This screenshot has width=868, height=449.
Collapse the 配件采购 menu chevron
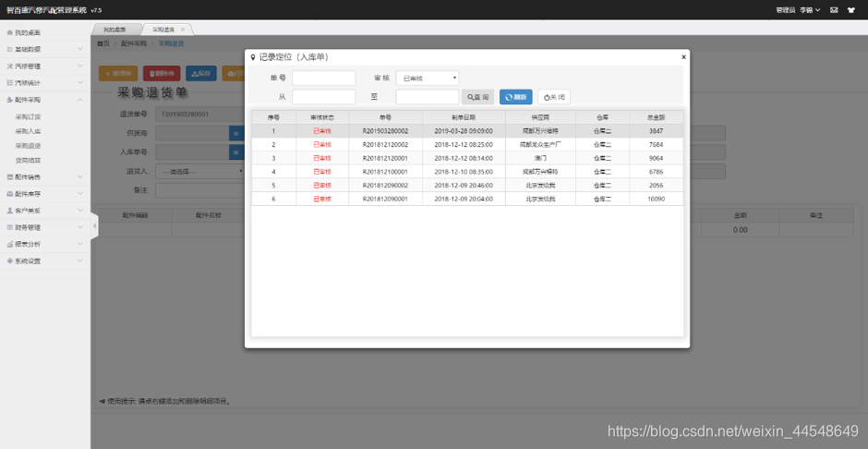click(80, 100)
